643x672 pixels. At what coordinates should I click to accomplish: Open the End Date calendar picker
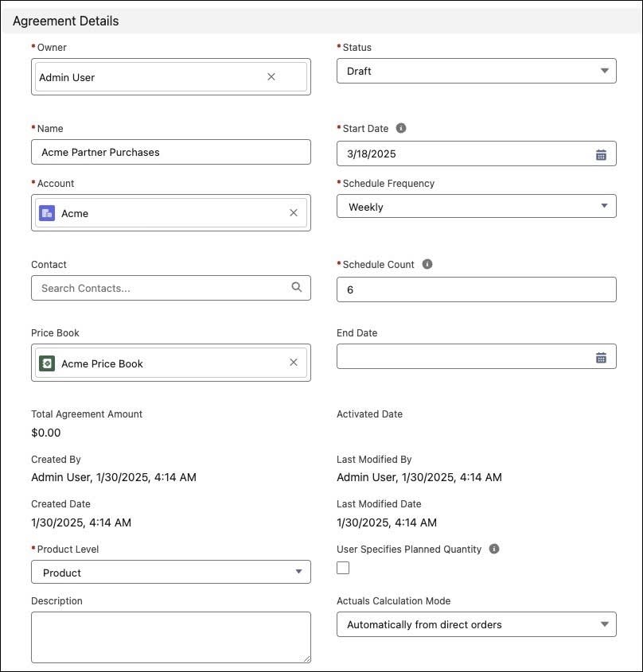point(601,357)
